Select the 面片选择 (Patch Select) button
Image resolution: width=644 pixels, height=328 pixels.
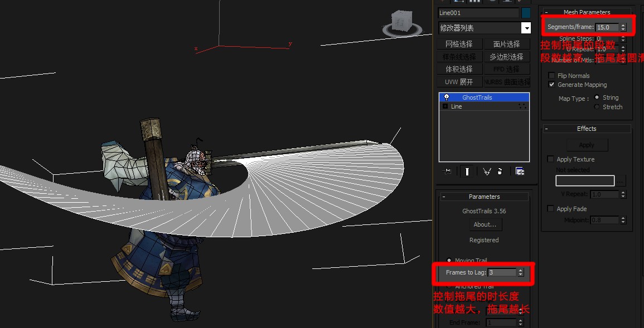pos(506,43)
